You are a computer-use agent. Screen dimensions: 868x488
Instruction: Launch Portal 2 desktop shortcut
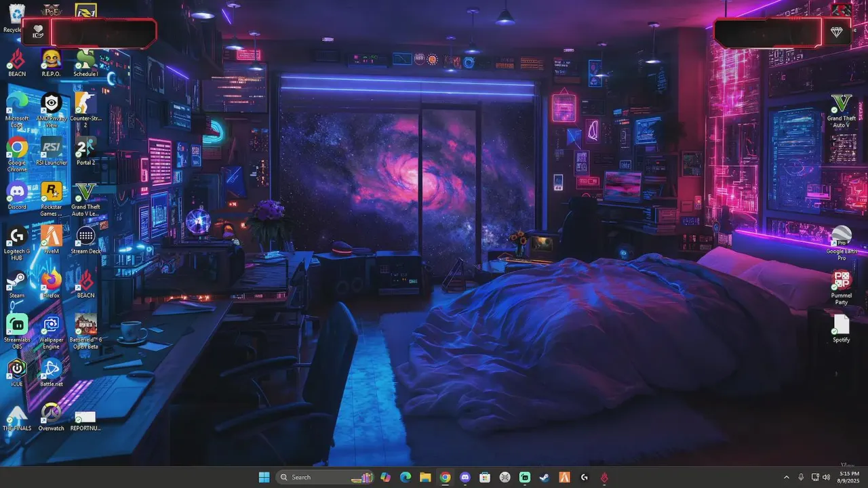[85, 151]
